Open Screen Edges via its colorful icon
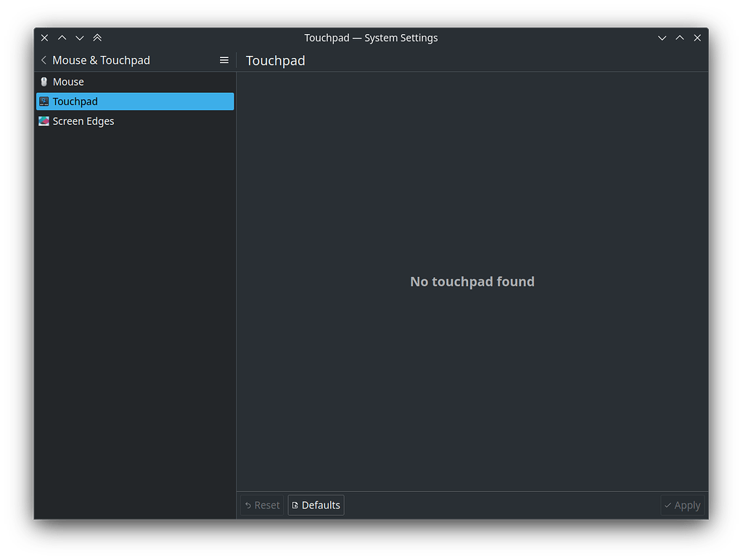 click(x=44, y=120)
